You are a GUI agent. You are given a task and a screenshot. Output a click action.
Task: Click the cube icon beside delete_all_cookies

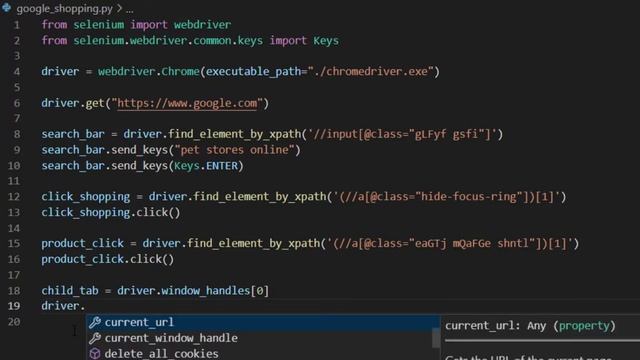(95, 353)
